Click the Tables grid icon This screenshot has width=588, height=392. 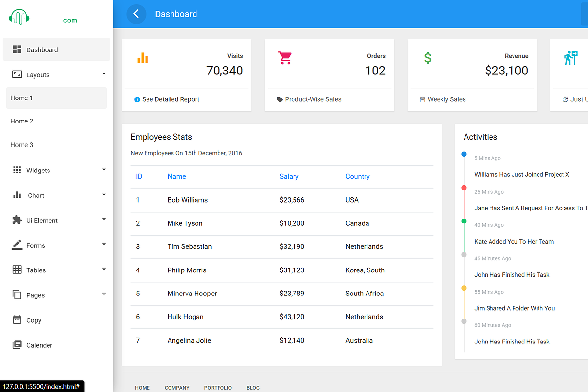coord(17,270)
